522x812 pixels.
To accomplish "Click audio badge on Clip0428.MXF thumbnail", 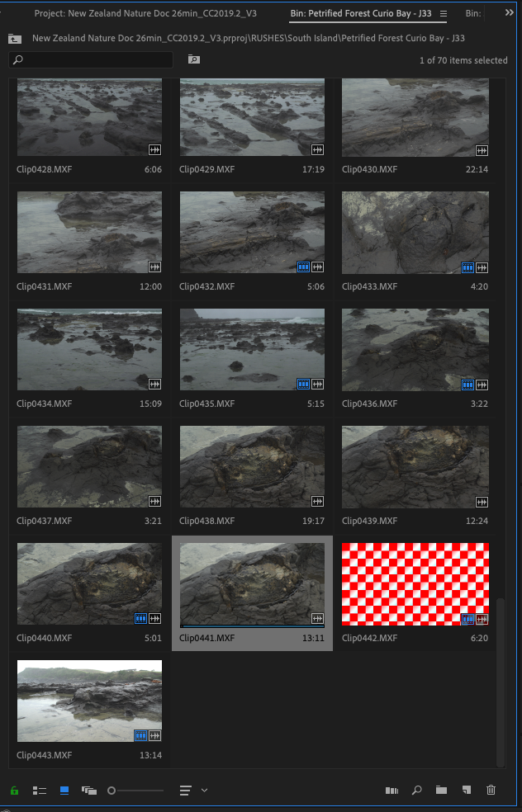I will (x=154, y=149).
